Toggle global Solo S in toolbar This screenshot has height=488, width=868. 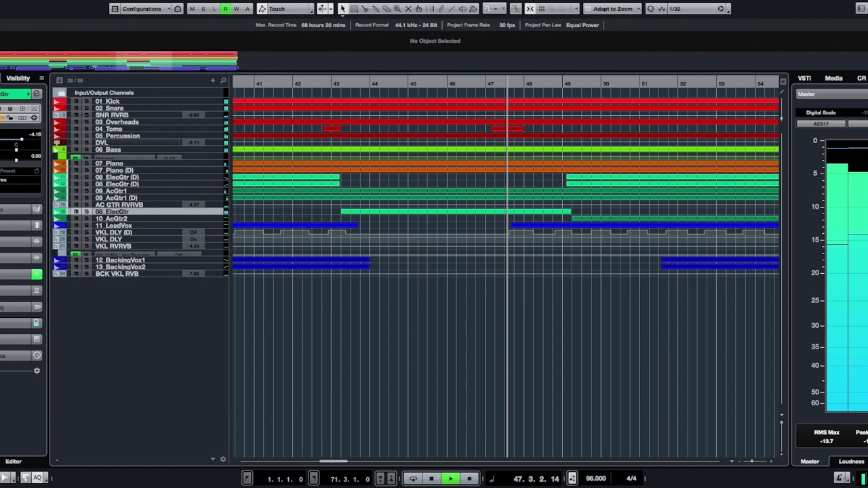click(x=203, y=9)
